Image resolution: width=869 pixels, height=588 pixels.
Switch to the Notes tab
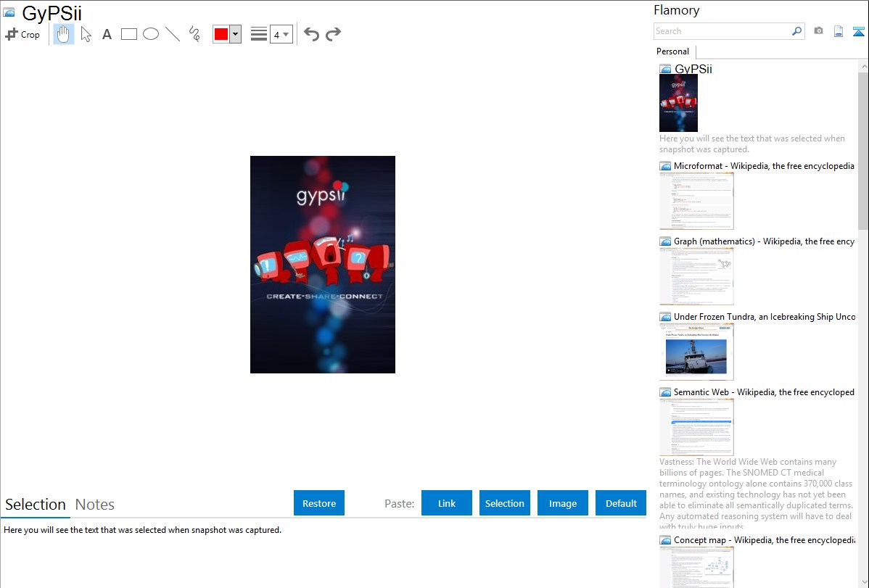95,505
